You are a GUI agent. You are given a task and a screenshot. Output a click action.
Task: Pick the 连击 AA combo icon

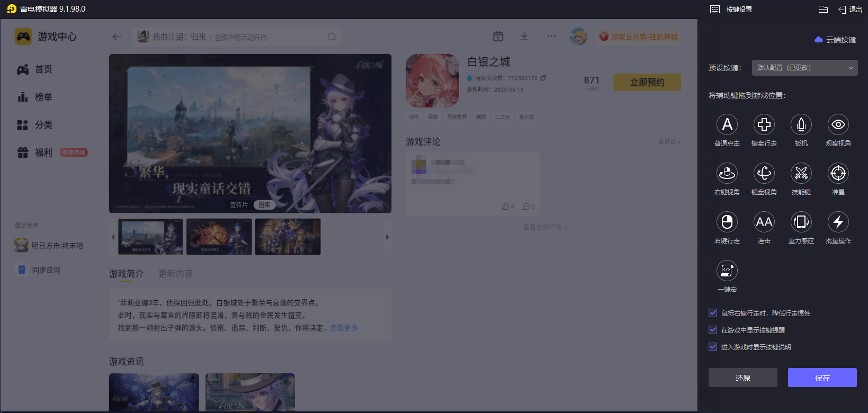coord(764,222)
